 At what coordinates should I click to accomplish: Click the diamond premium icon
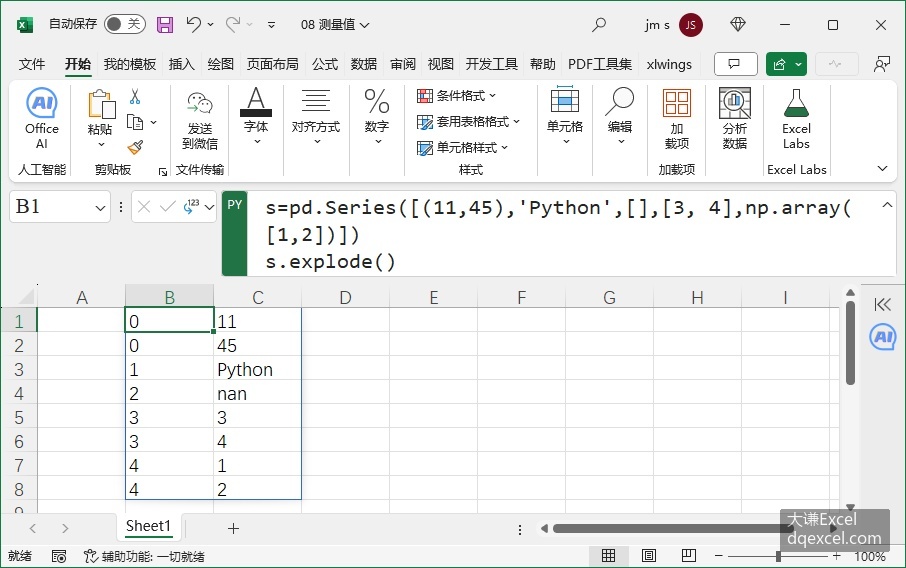click(x=738, y=24)
